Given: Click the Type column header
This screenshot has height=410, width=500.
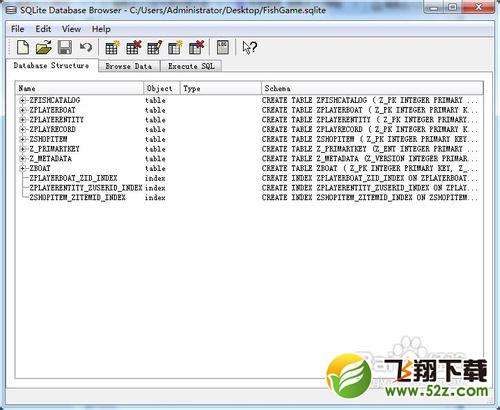Looking at the screenshot, I should (221, 88).
